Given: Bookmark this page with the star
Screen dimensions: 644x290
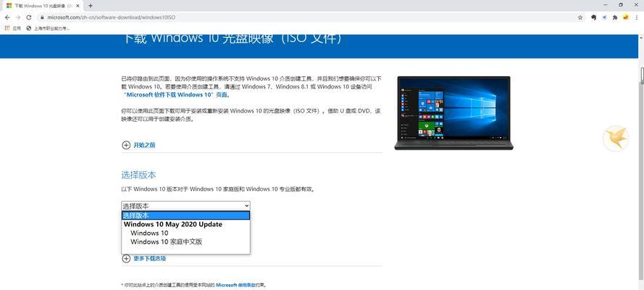Looking at the screenshot, I should point(580,17).
